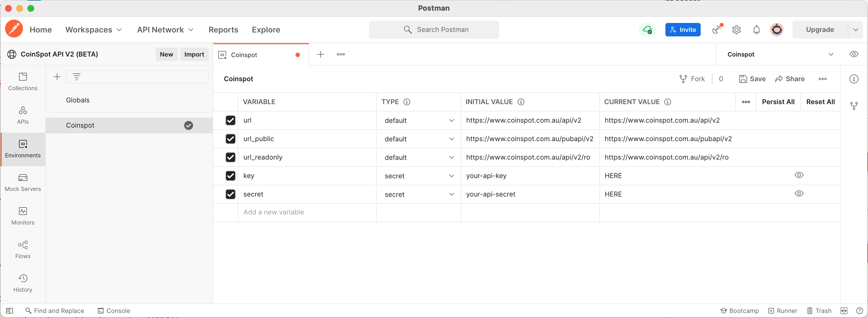Click the plus icon to create new environment

click(x=57, y=77)
